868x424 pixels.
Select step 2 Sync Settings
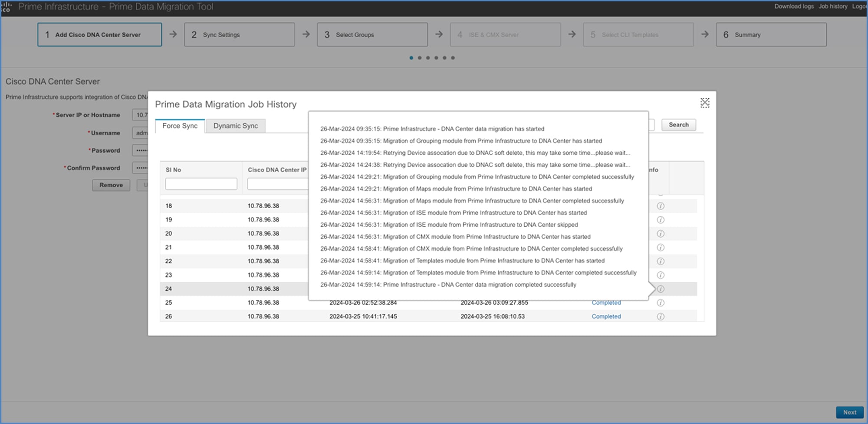coord(240,35)
